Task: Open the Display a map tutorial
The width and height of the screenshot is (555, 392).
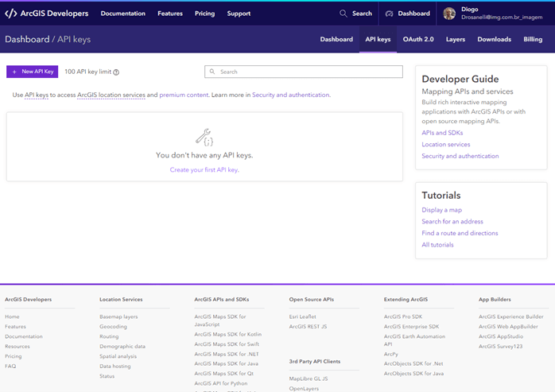Action: point(441,210)
